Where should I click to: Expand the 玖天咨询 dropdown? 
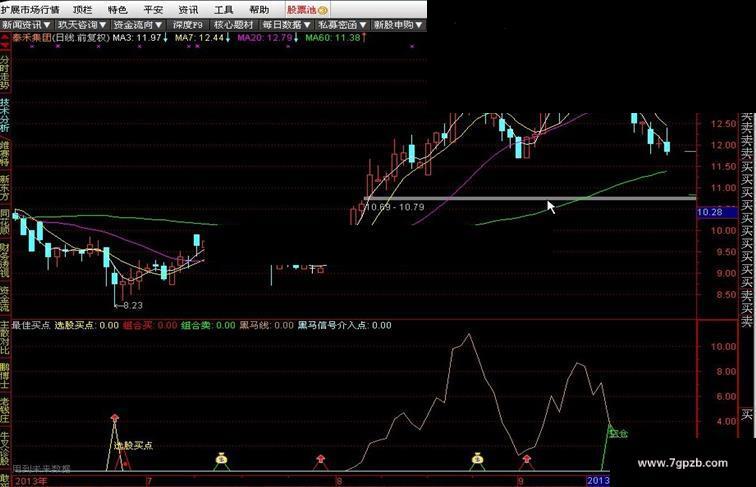(81, 25)
